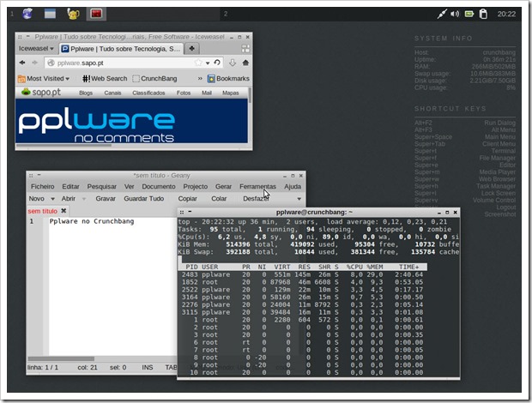This screenshot has width=532, height=403.
Task: Open Ferramentas menu in Geany
Action: (258, 186)
